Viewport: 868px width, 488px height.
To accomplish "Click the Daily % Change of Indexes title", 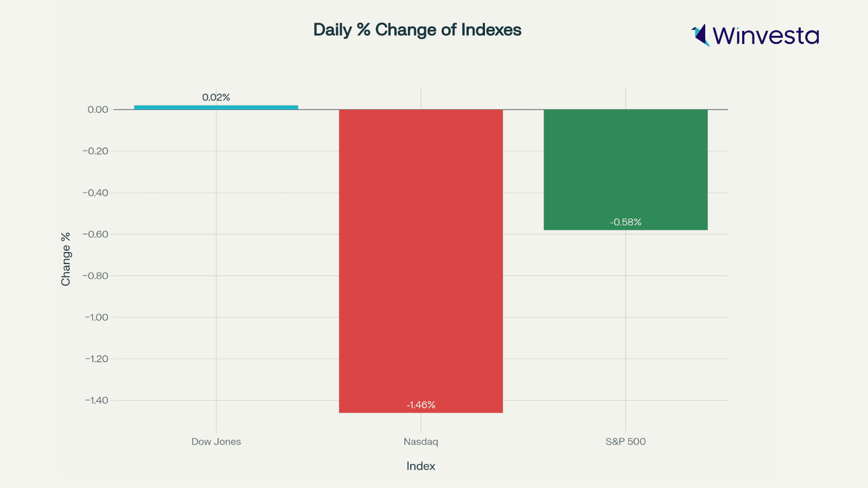I will 417,30.
